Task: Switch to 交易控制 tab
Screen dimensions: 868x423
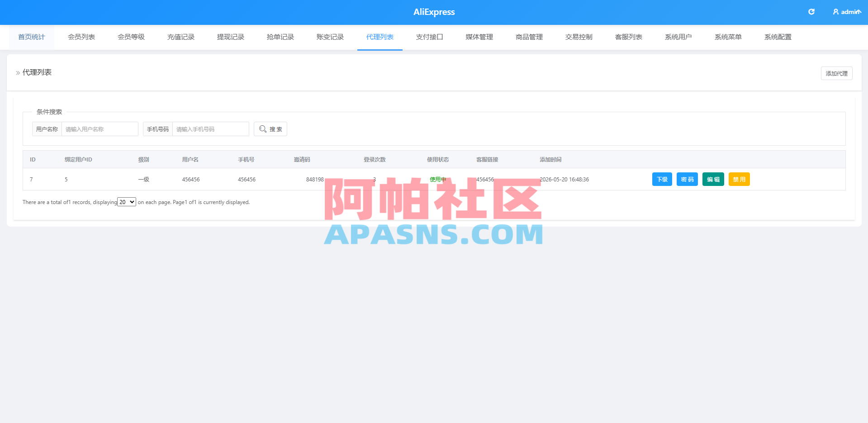Action: (579, 37)
